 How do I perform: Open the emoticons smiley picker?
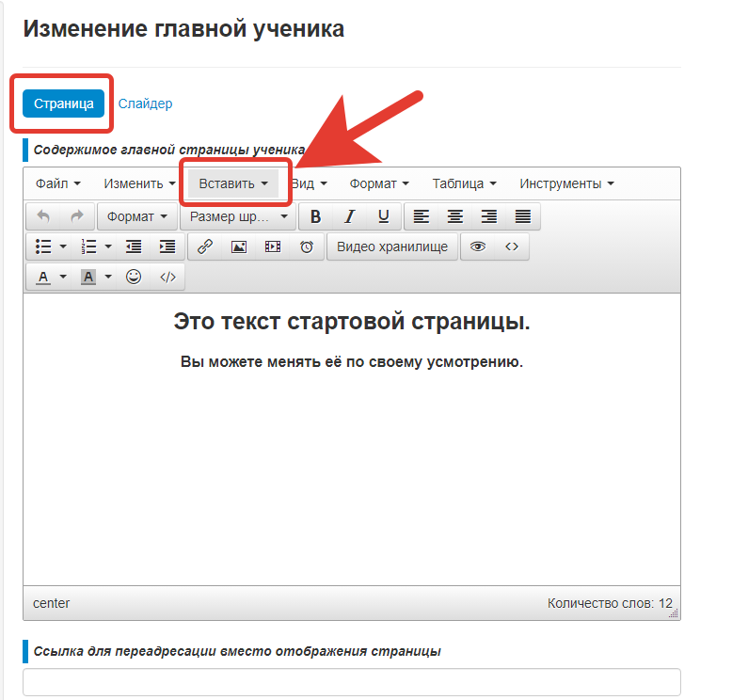135,277
